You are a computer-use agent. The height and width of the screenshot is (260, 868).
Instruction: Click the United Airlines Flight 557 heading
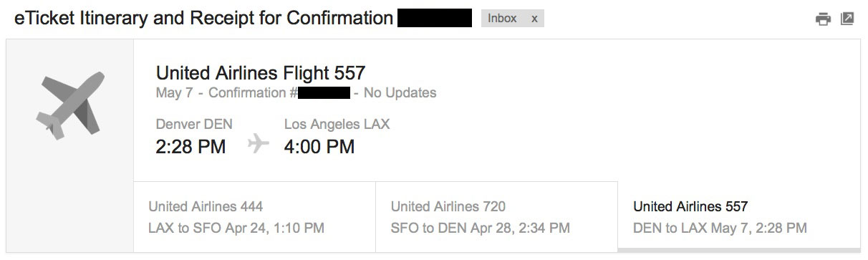[261, 72]
